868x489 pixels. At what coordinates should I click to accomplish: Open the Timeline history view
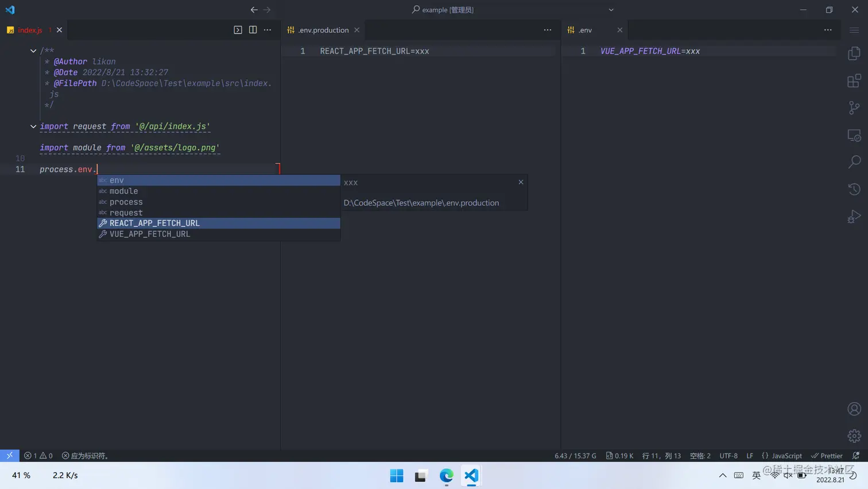pos(854,189)
